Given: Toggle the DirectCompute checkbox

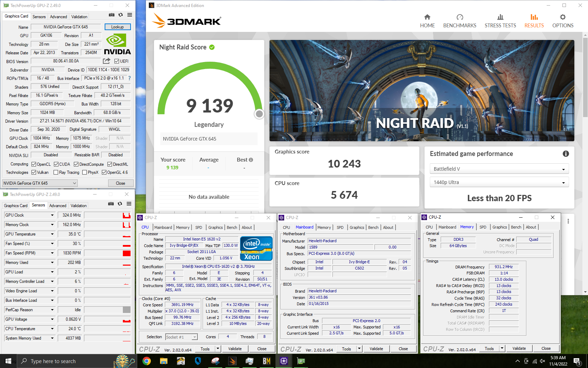Looking at the screenshot, I should tap(76, 164).
